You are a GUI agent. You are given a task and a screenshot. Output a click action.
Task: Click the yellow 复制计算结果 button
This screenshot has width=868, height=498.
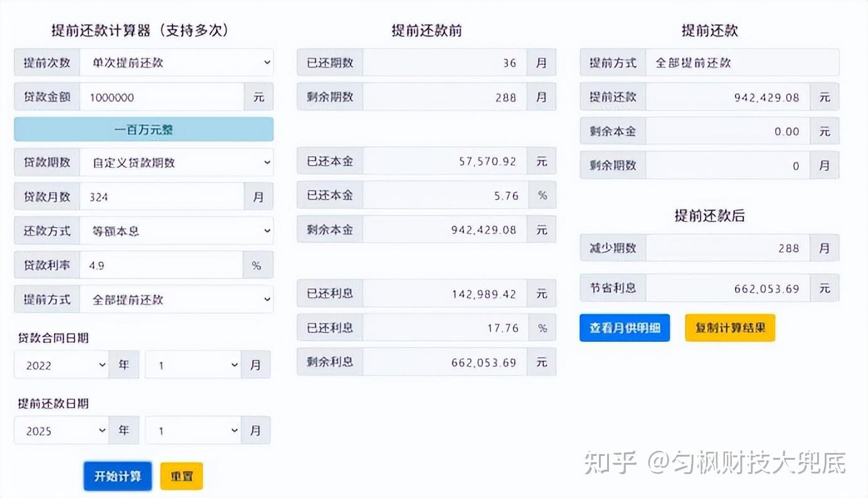(x=730, y=328)
